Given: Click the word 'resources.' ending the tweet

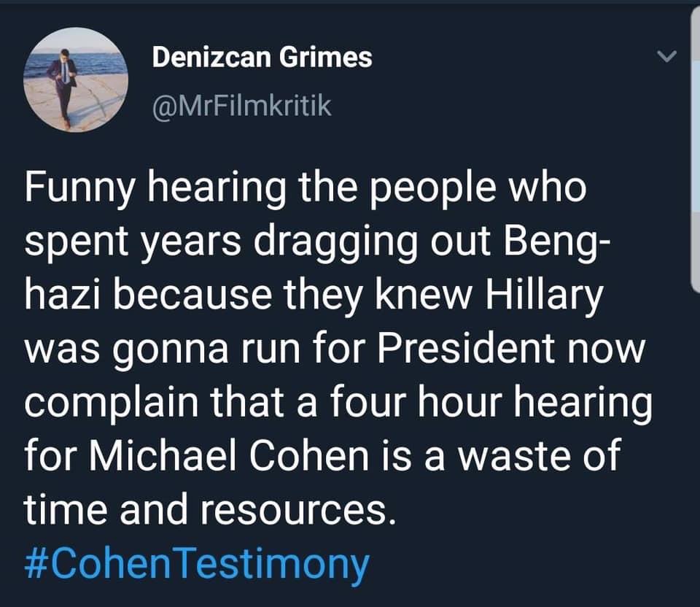Looking at the screenshot, I should (x=297, y=511).
